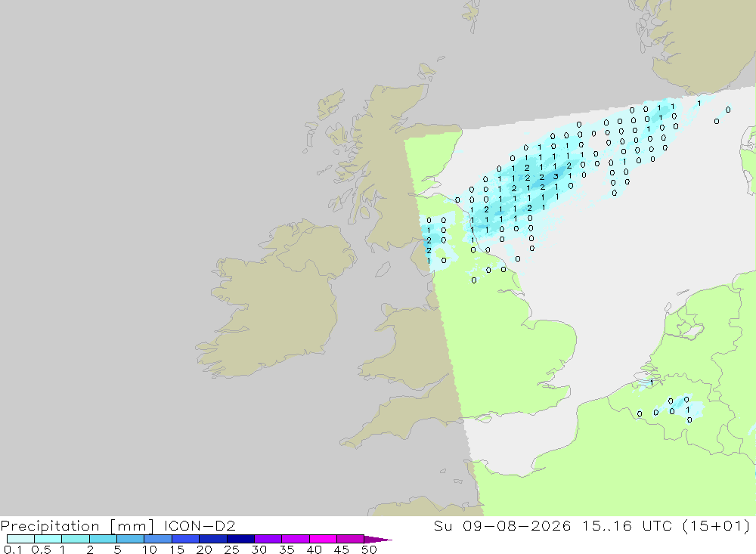Viewport: 756px width, 554px height.
Task: Select the 40–45 mm magenta legend swatch
Action: point(323,539)
